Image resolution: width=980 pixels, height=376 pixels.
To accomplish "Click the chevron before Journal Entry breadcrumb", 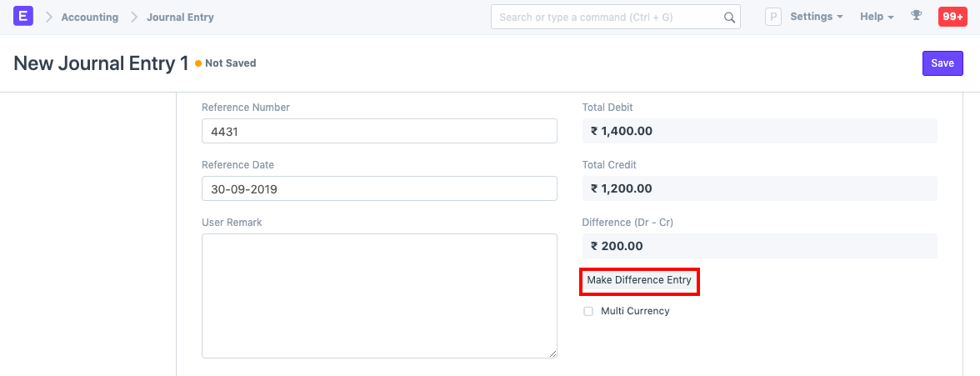I will 132,18.
